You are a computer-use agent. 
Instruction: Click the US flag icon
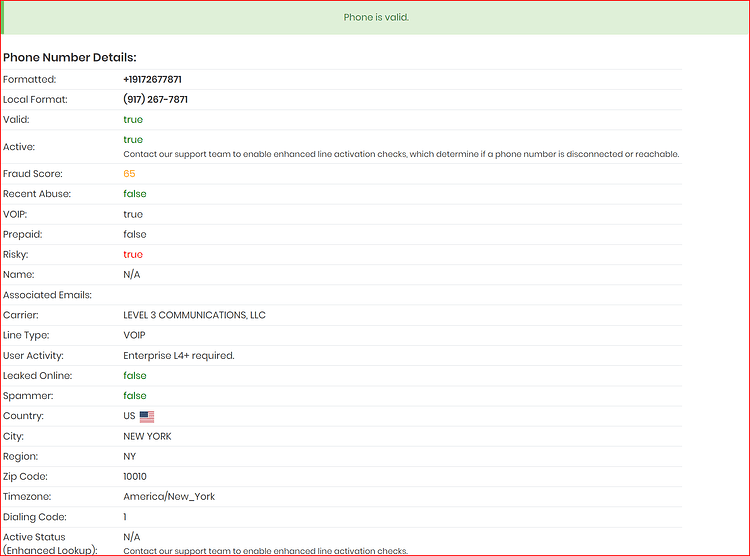pos(147,417)
